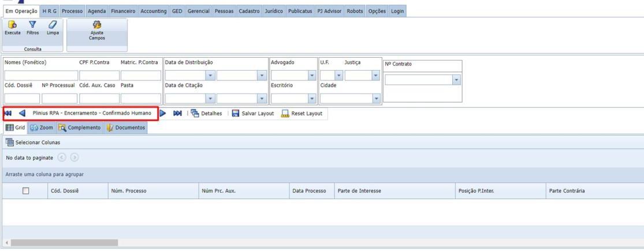
Task: Open the Robots menu tab
Action: pos(355,12)
